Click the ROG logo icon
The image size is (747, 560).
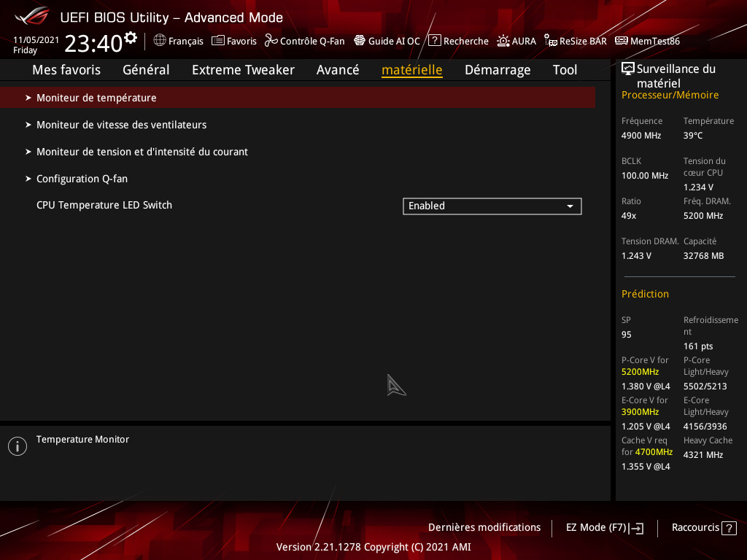pyautogui.click(x=32, y=16)
